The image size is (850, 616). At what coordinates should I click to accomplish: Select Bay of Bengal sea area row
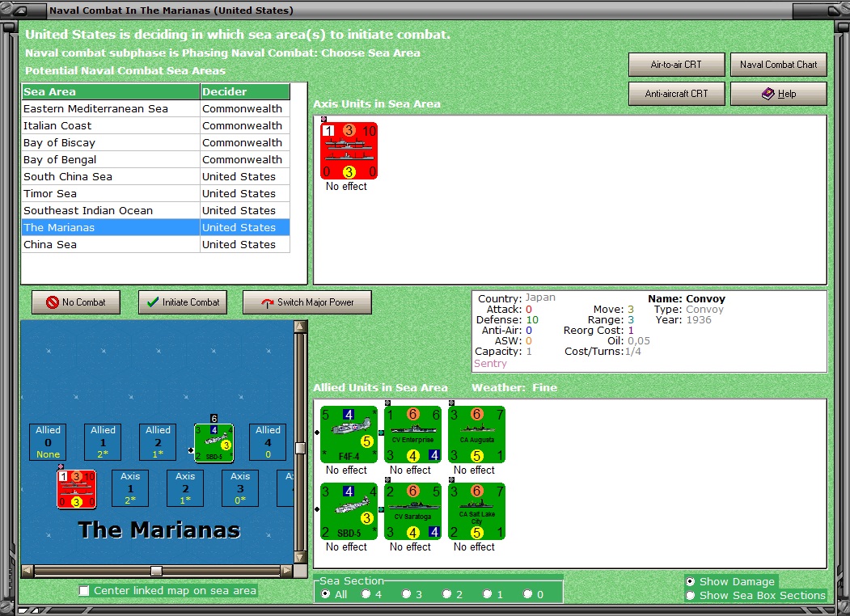[x=156, y=159]
